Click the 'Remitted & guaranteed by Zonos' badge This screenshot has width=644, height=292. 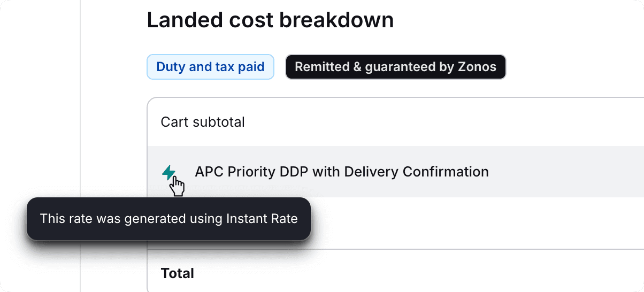pos(395,67)
